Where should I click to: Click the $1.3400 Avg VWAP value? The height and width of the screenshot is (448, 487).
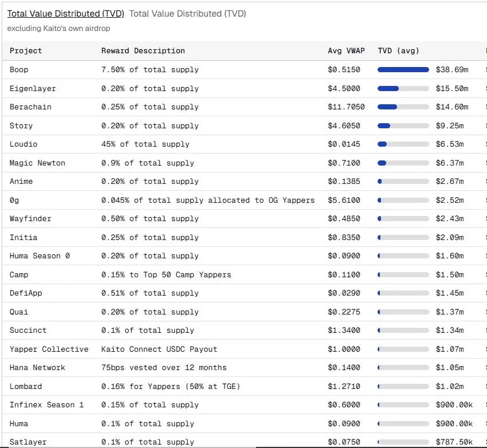click(x=344, y=331)
